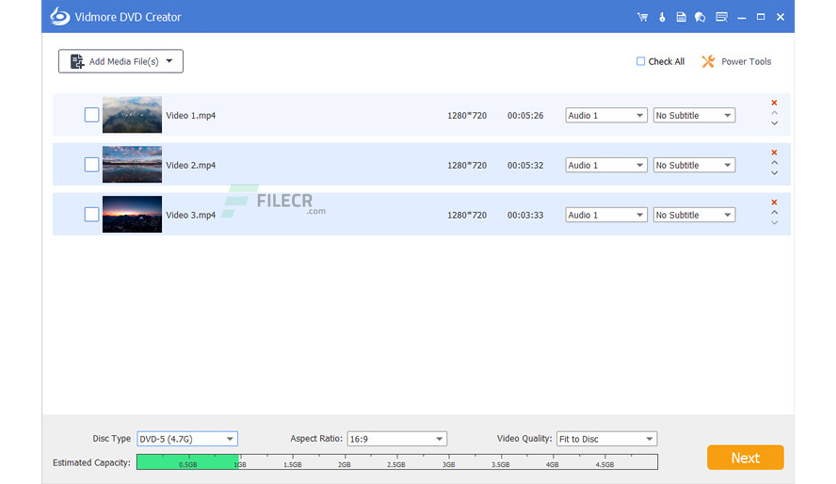The width and height of the screenshot is (836, 484).
Task: Remove Video 2.mp4 with red X
Action: click(x=774, y=152)
